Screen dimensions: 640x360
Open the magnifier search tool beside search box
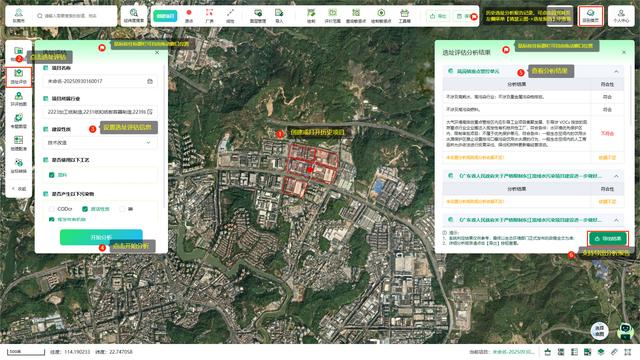click(134, 16)
